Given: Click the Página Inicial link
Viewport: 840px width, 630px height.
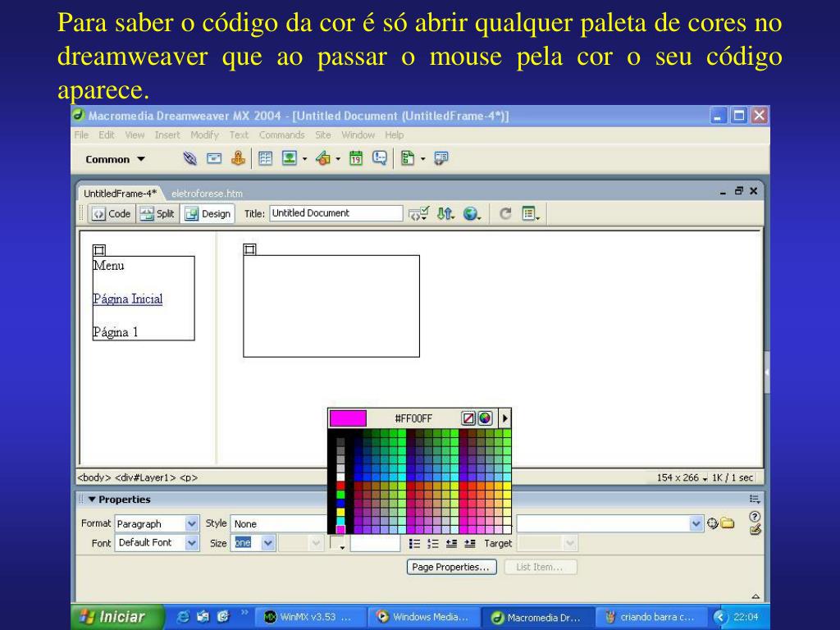Looking at the screenshot, I should tap(127, 299).
